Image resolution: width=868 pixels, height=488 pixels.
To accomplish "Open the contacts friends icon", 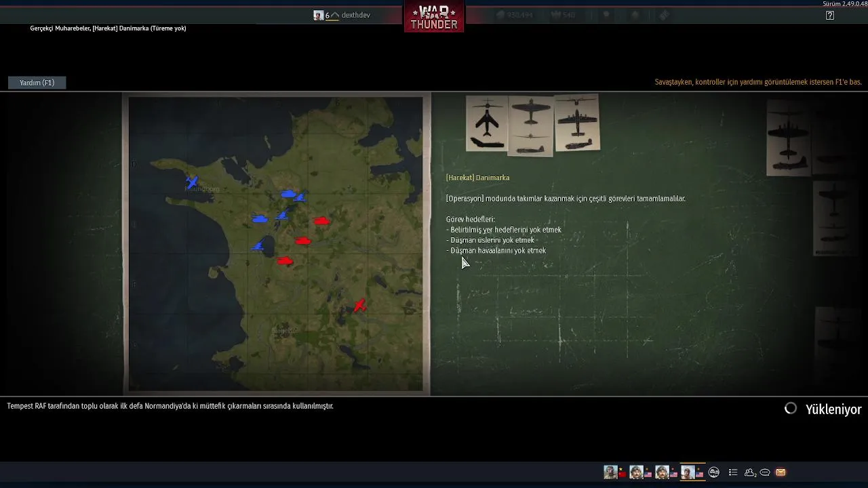I will pos(750,472).
